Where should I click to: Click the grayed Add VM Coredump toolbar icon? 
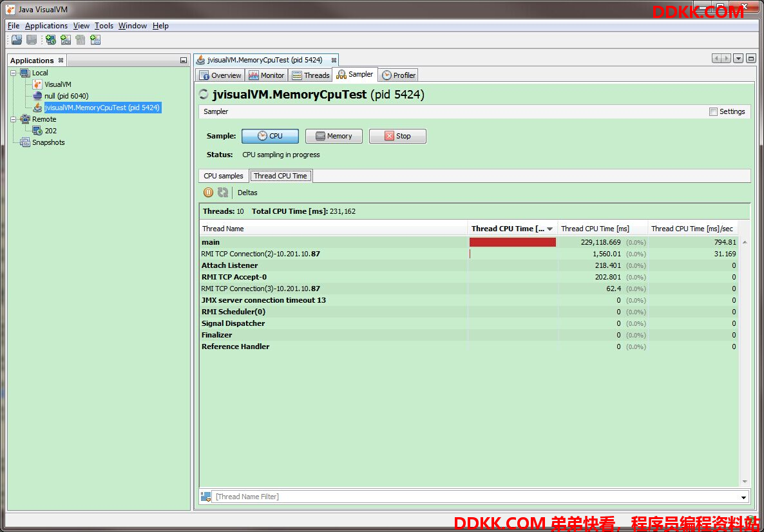[81, 40]
